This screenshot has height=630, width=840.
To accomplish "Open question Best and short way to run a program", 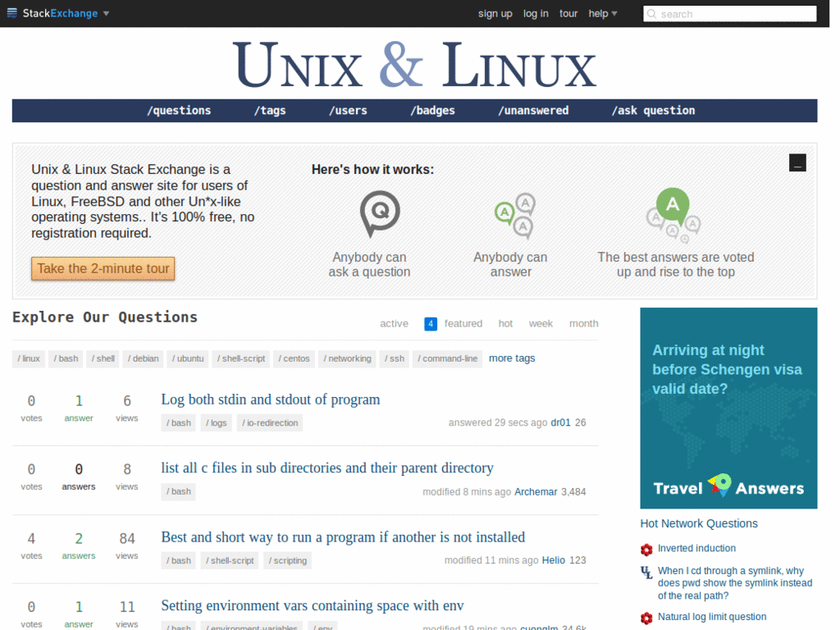I will click(x=343, y=537).
